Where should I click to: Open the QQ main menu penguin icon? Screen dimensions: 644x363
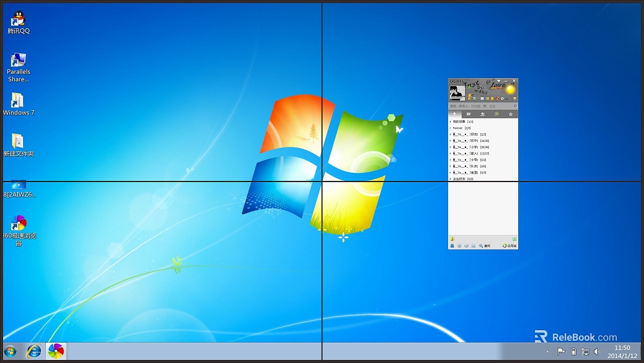click(x=452, y=245)
